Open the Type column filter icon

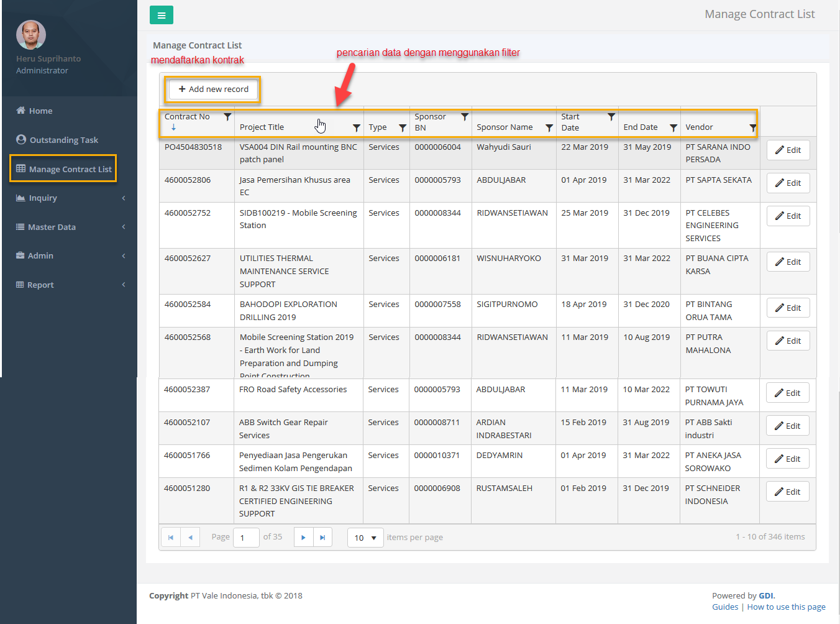point(403,127)
